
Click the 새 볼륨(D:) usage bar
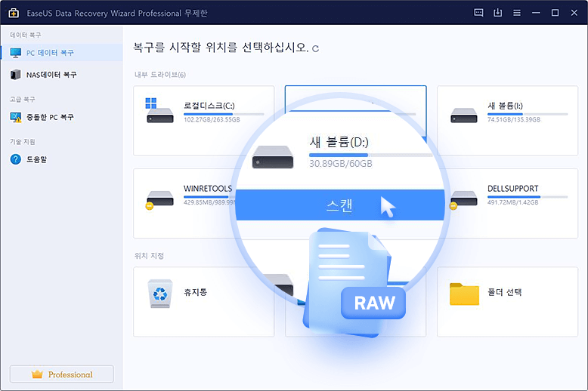click(369, 154)
